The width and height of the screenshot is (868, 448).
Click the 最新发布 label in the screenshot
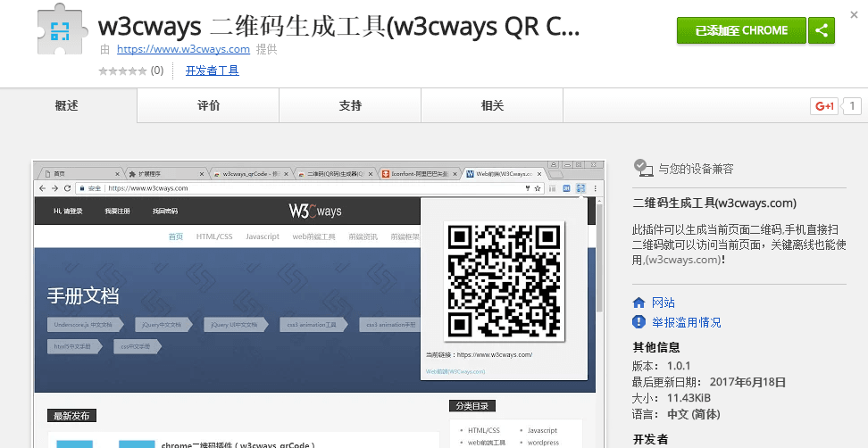72,416
